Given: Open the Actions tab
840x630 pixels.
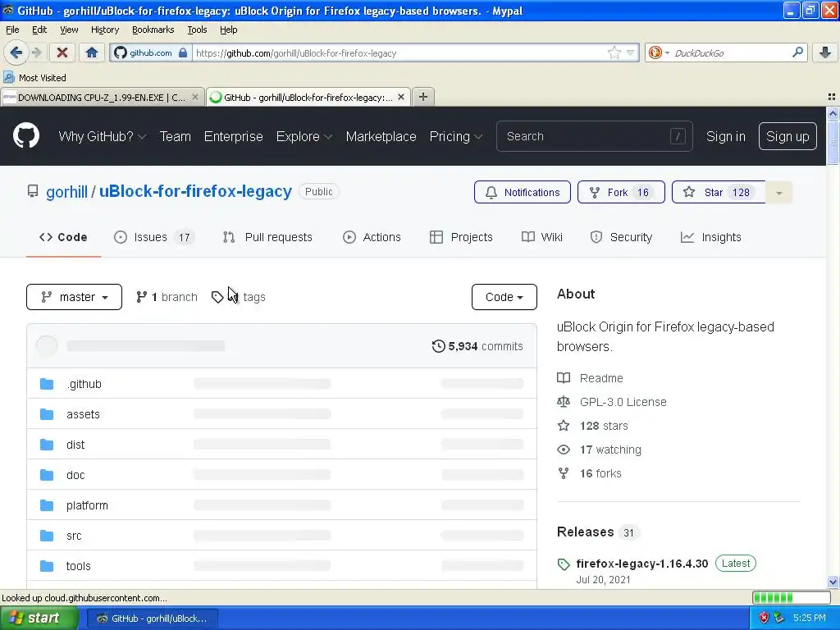Looking at the screenshot, I should pos(372,237).
